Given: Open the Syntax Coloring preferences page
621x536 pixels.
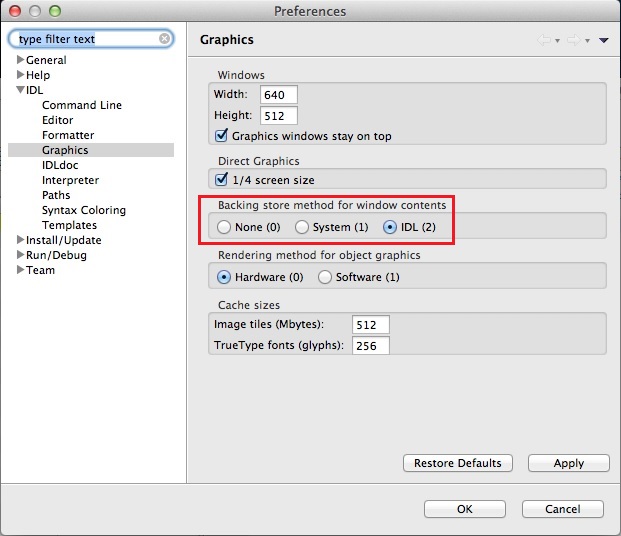Looking at the screenshot, I should (84, 210).
